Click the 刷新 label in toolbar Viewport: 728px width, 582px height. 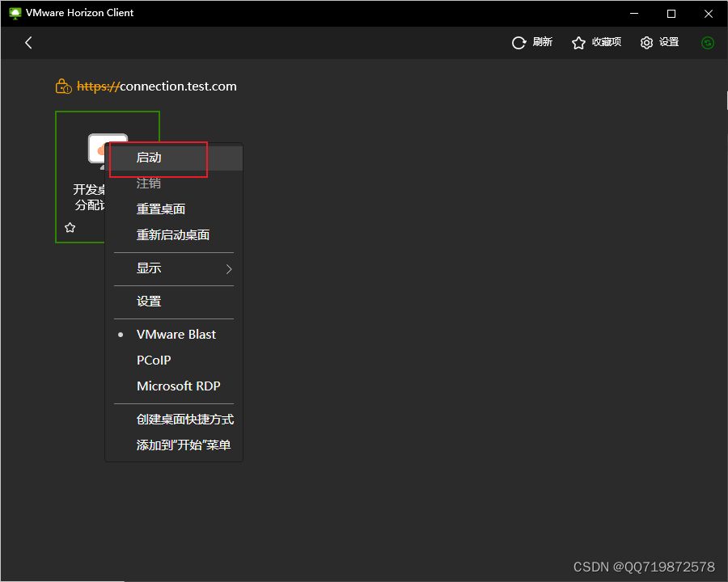coord(542,42)
